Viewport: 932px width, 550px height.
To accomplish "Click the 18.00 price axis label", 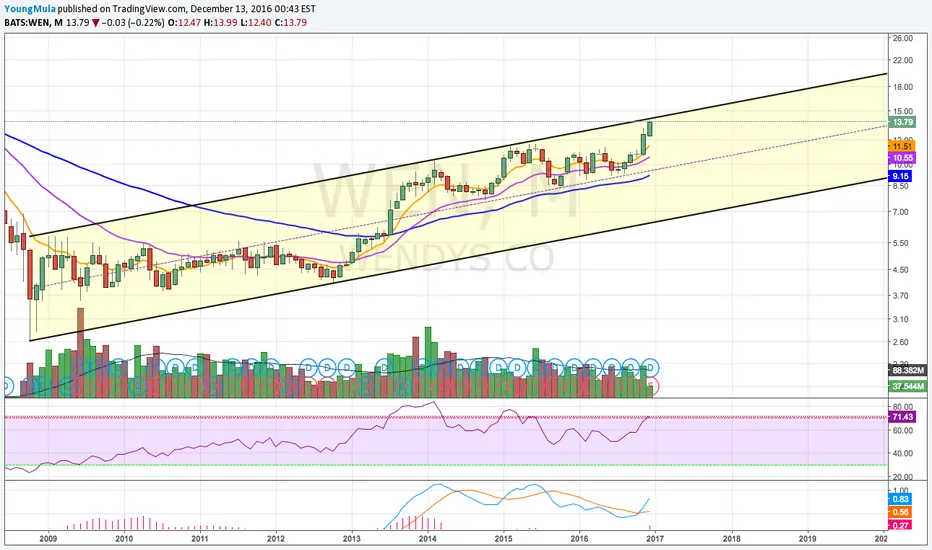I will [x=902, y=86].
